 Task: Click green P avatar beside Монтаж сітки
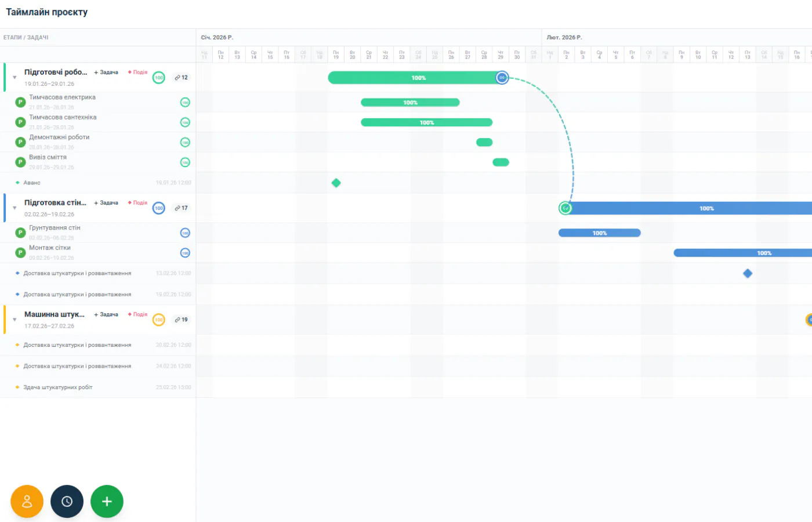click(20, 252)
